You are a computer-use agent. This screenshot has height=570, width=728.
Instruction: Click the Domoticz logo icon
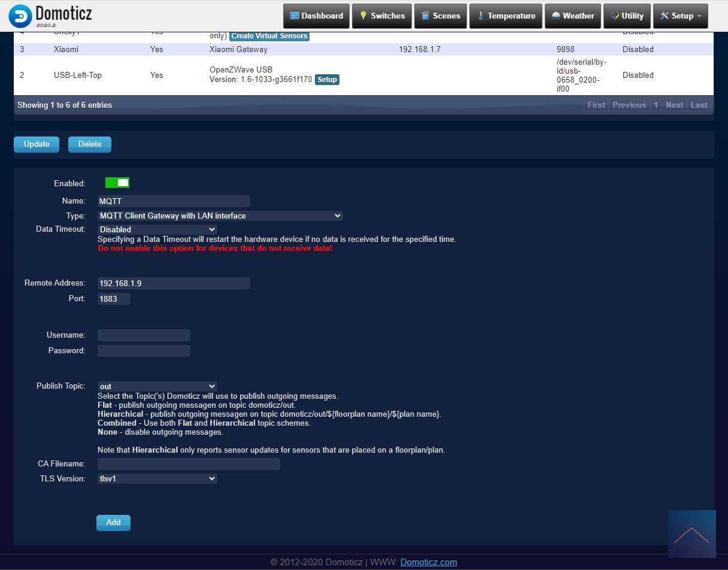point(20,17)
